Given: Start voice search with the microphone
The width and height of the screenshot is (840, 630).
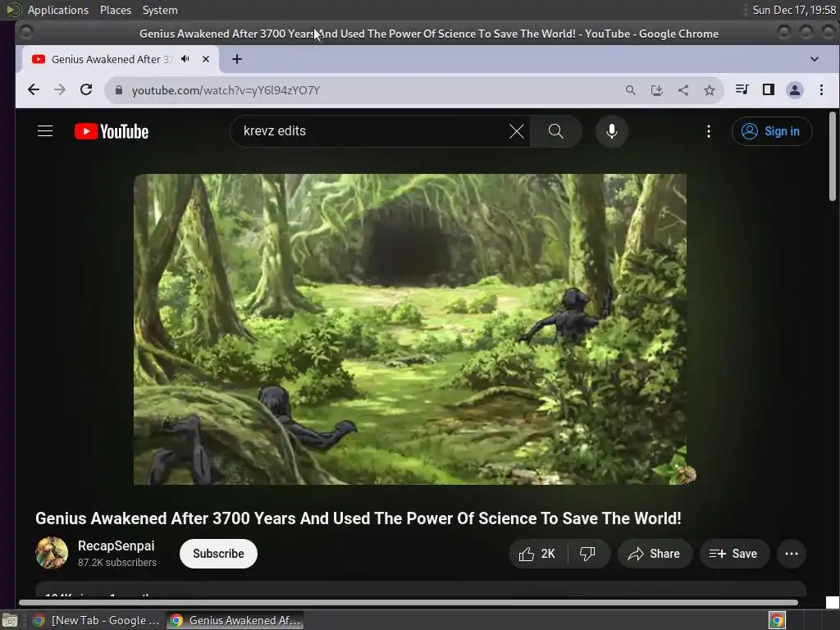Looking at the screenshot, I should [611, 131].
